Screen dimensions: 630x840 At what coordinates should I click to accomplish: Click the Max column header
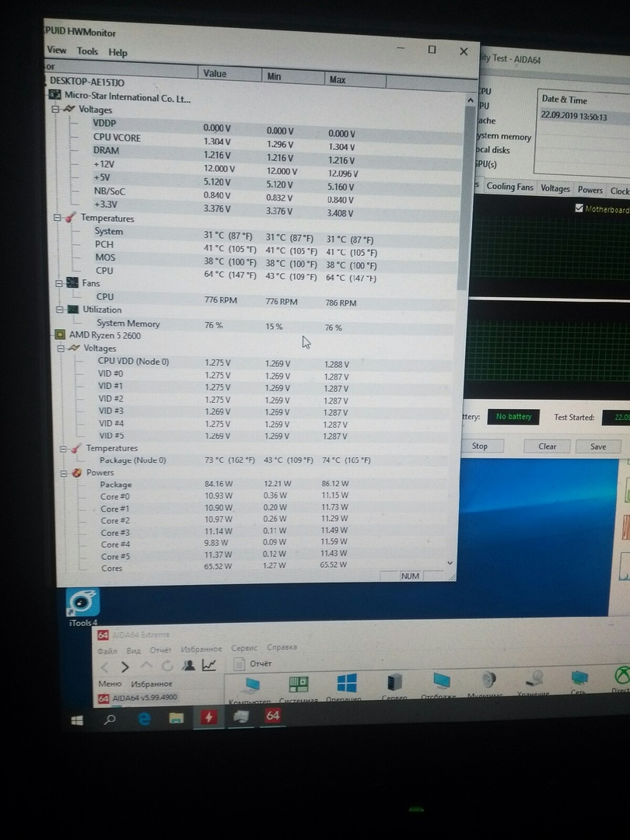pos(355,79)
